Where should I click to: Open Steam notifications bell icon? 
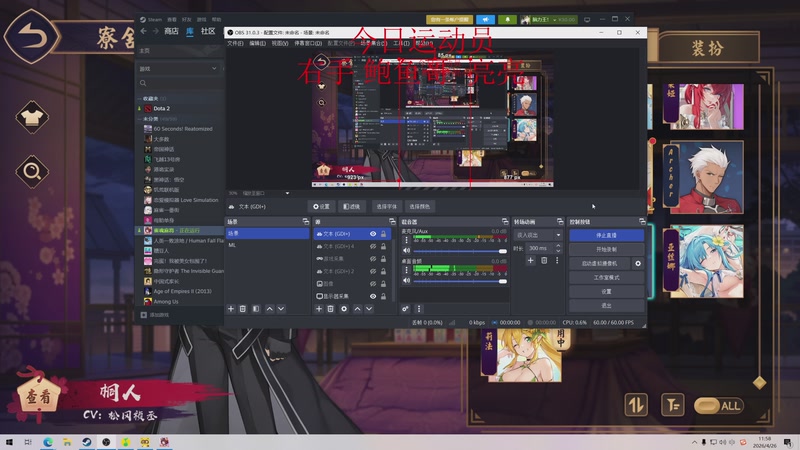click(507, 19)
